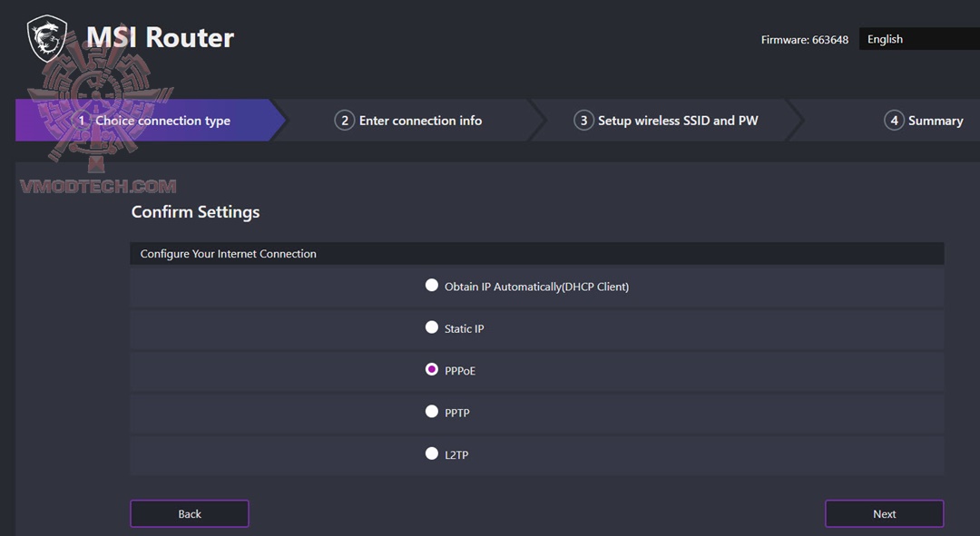Image resolution: width=980 pixels, height=536 pixels.
Task: Click the step 1 circle number icon
Action: click(x=82, y=121)
